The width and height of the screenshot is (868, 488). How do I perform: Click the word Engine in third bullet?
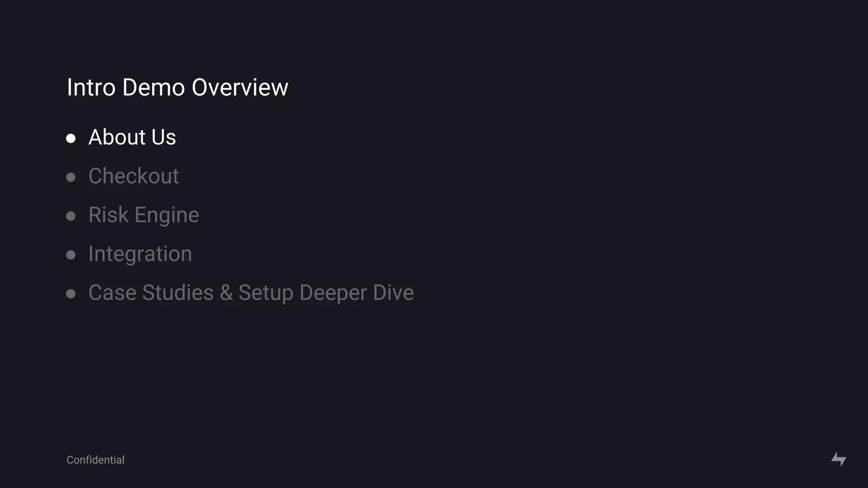[167, 215]
